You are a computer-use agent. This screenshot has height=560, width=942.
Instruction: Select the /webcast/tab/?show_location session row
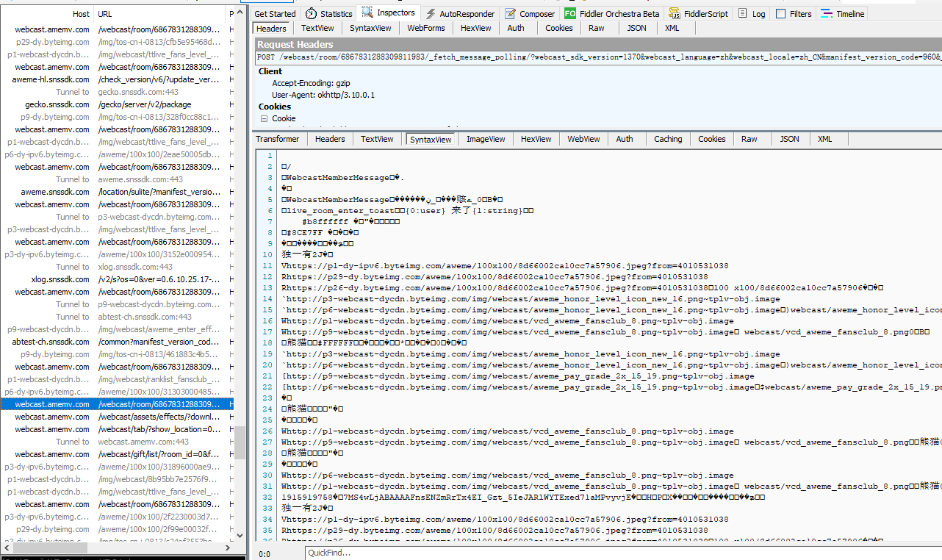[118, 429]
